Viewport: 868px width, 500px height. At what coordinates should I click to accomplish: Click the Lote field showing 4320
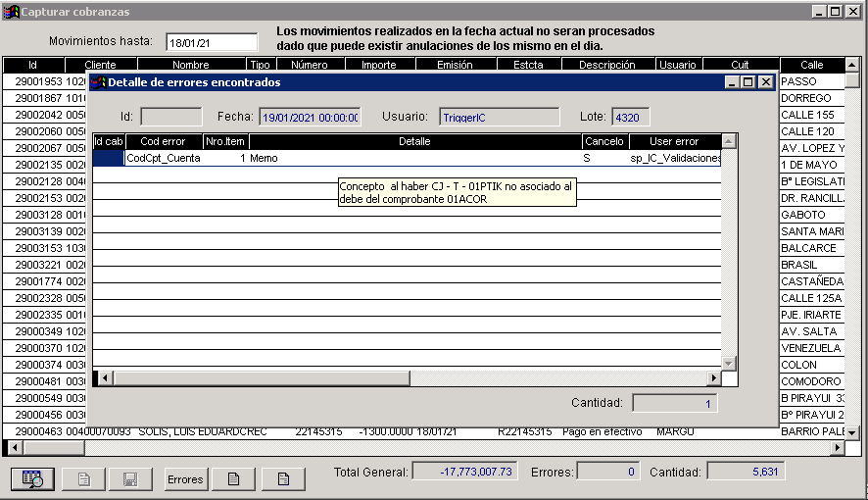tap(630, 117)
